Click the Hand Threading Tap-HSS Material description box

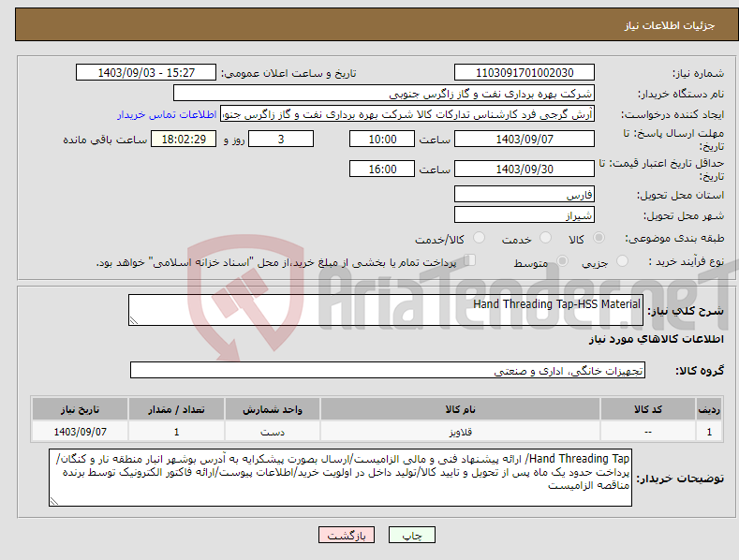click(x=386, y=310)
